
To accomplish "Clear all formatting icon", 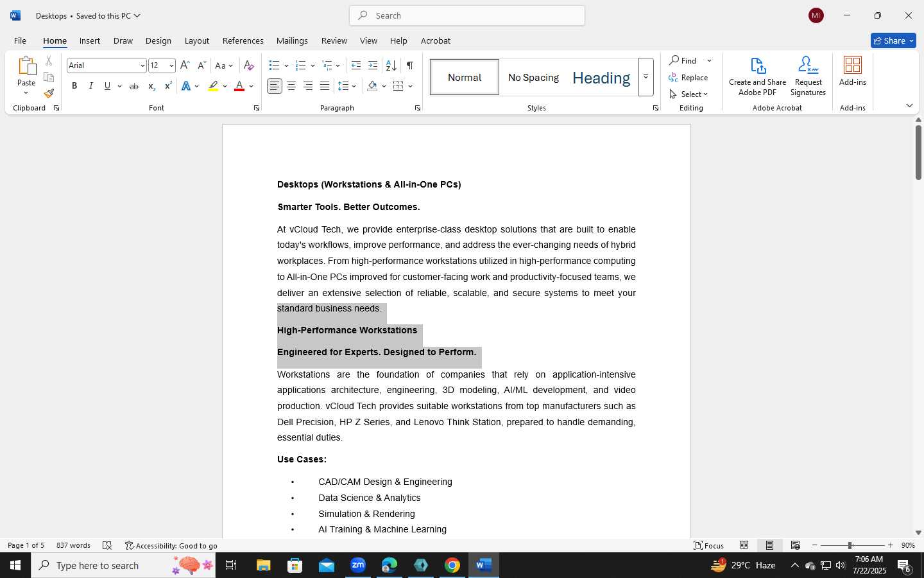I will [249, 66].
